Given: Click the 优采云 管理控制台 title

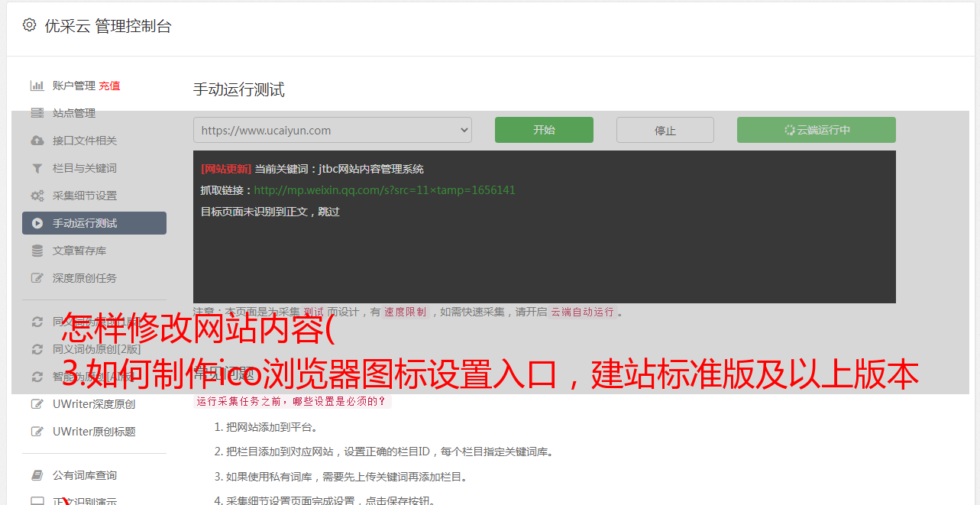Looking at the screenshot, I should [x=108, y=26].
